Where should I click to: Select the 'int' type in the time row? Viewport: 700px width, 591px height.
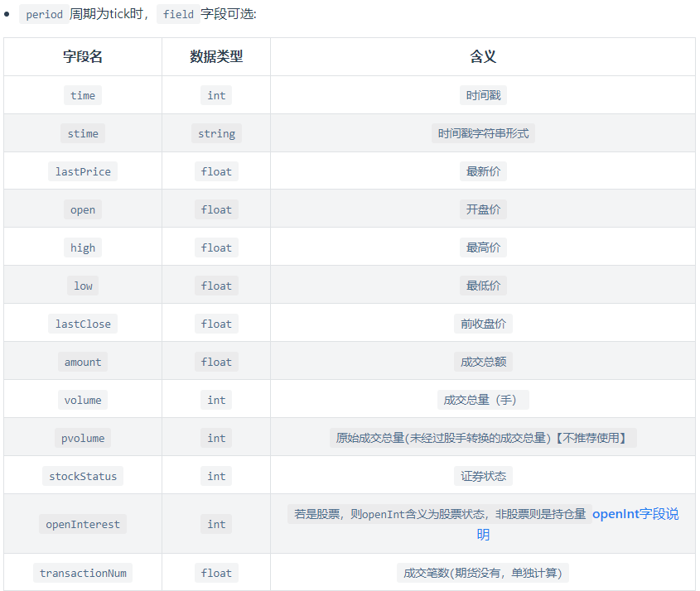(x=216, y=95)
